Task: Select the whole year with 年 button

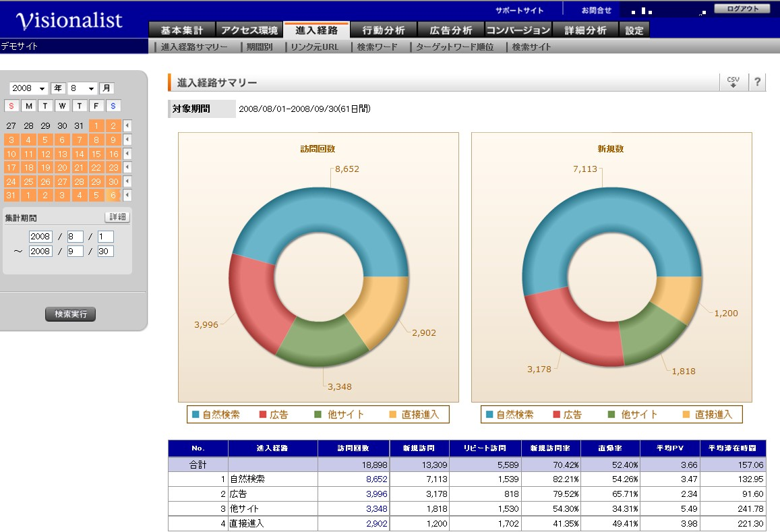Action: tap(58, 88)
